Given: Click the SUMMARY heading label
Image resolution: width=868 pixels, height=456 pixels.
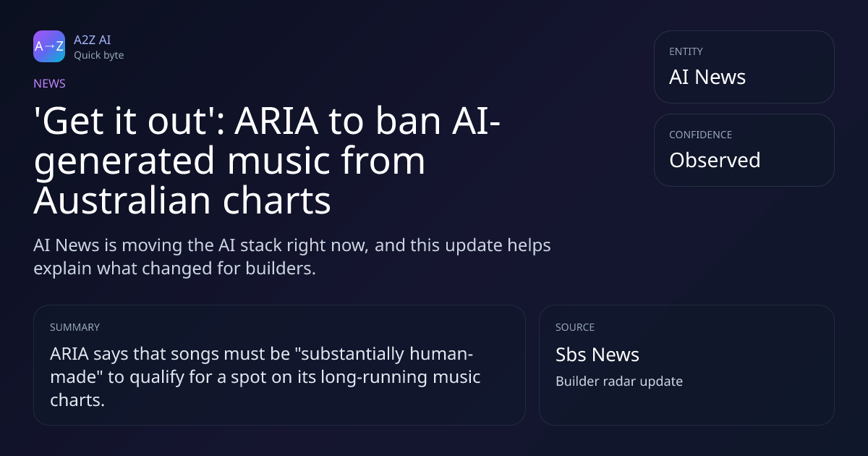Looking at the screenshot, I should [75, 327].
